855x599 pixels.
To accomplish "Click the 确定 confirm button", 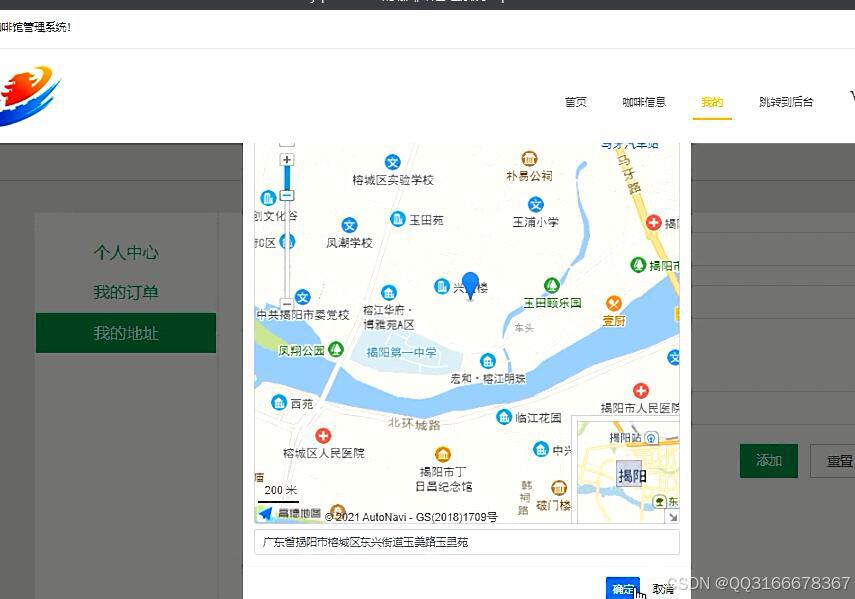I will 623,588.
